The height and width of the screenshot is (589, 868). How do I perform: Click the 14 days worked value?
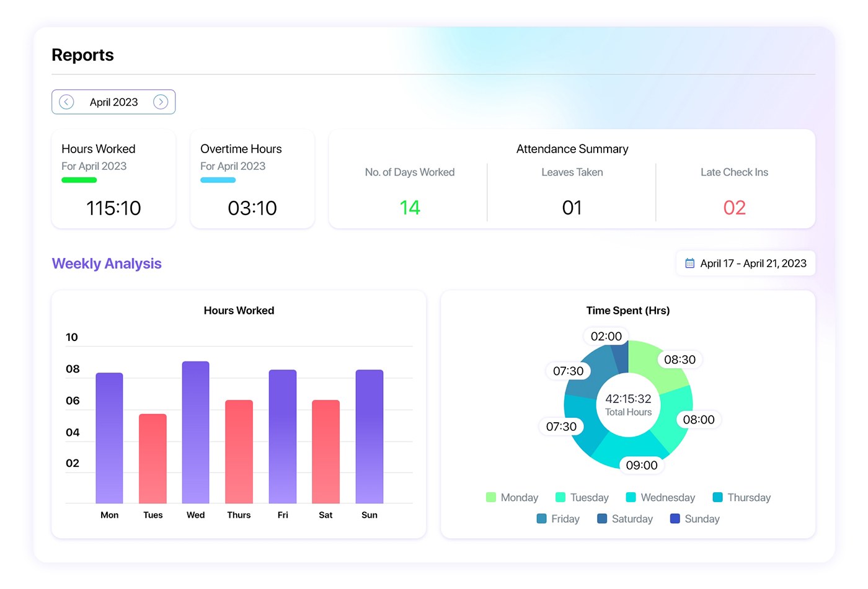(410, 208)
